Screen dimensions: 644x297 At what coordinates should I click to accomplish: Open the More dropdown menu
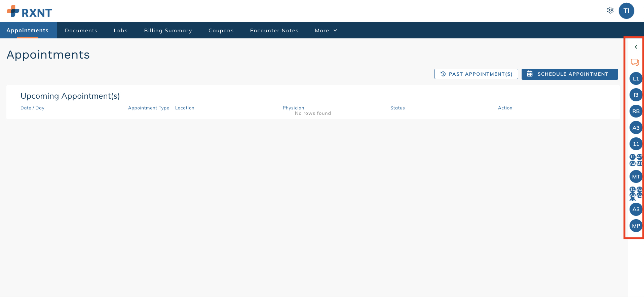tap(326, 30)
